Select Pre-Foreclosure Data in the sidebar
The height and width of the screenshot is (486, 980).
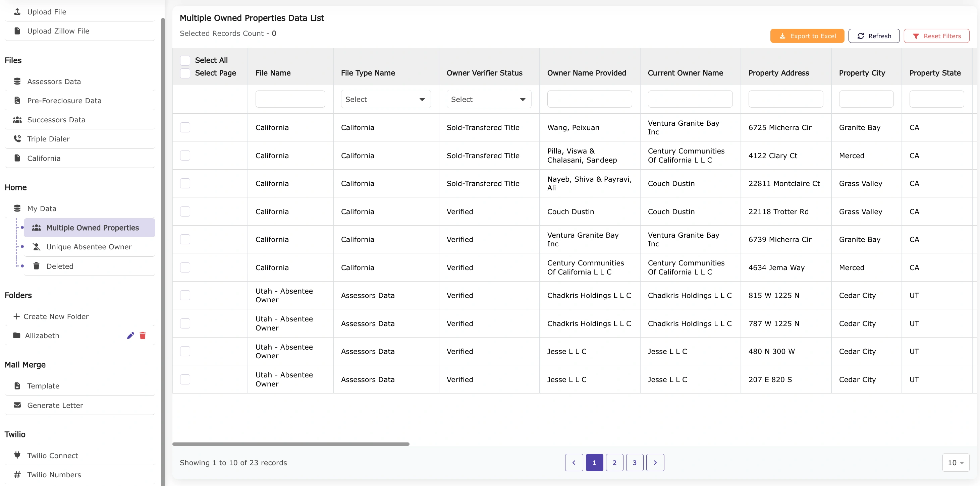pyautogui.click(x=64, y=101)
